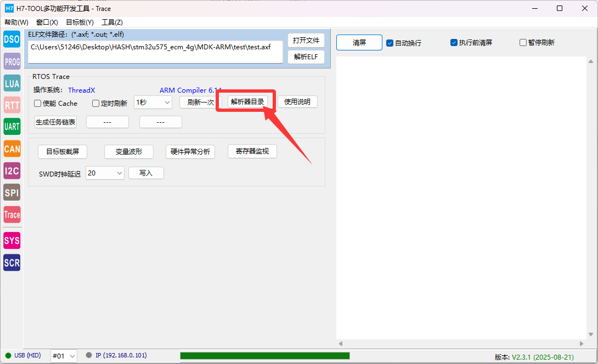Click the 硬件异常分析 button
The width and height of the screenshot is (598, 364).
190,152
